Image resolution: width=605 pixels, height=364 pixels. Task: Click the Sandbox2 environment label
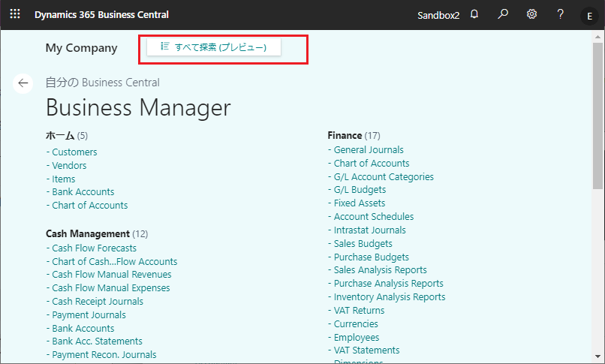438,16
